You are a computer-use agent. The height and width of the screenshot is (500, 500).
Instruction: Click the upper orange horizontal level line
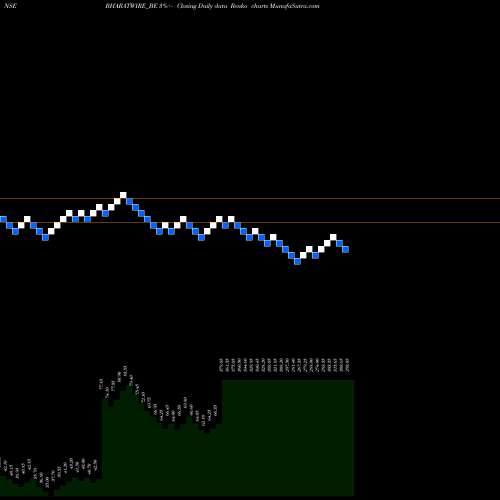tap(250, 199)
